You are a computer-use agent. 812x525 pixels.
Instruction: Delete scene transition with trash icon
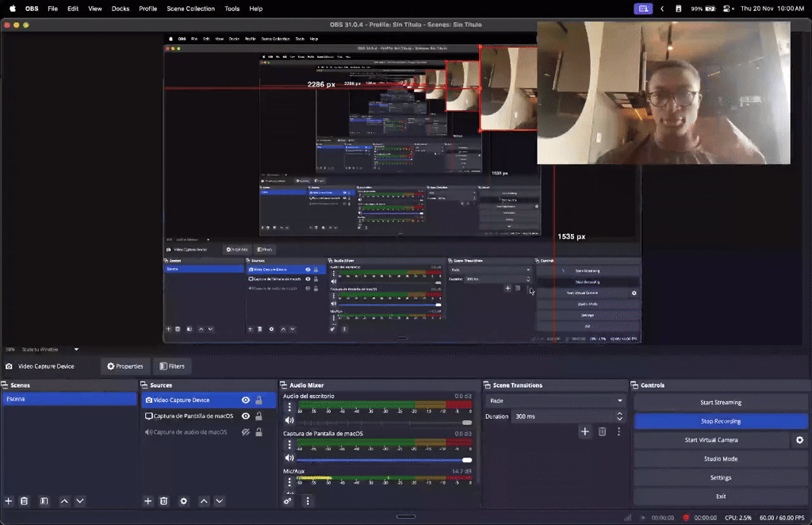(x=603, y=431)
